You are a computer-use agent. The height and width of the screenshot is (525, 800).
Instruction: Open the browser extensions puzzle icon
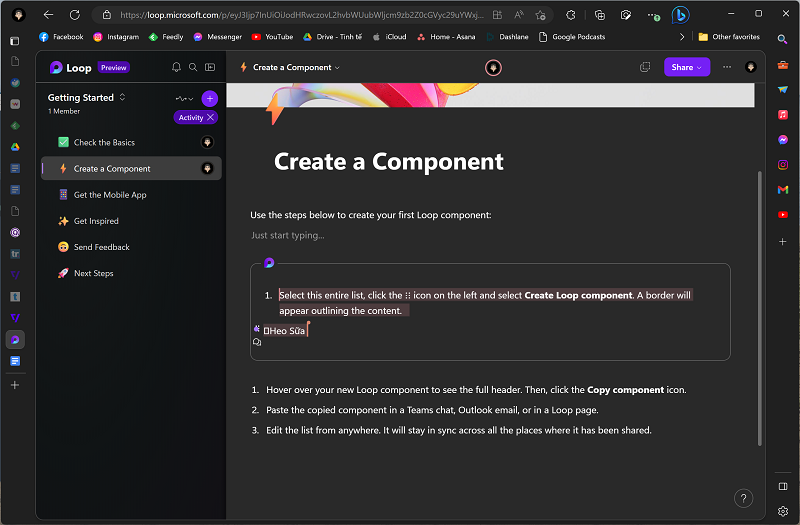pyautogui.click(x=571, y=15)
